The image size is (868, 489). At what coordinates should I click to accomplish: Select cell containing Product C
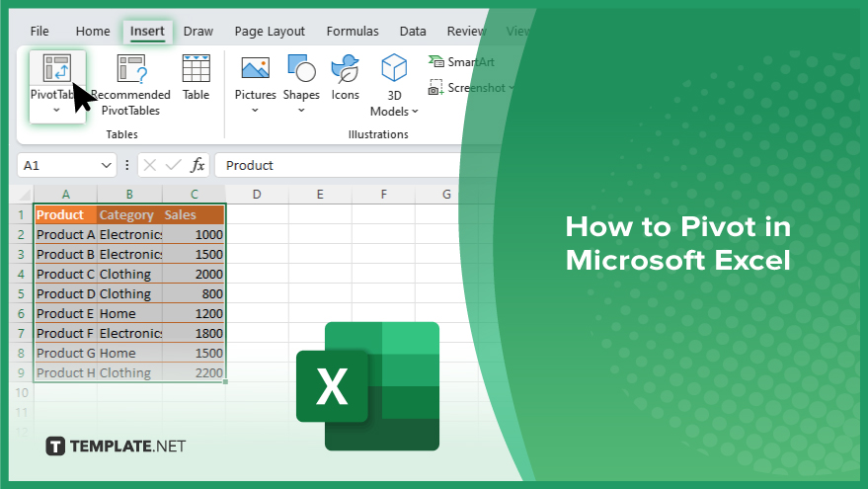click(x=65, y=274)
